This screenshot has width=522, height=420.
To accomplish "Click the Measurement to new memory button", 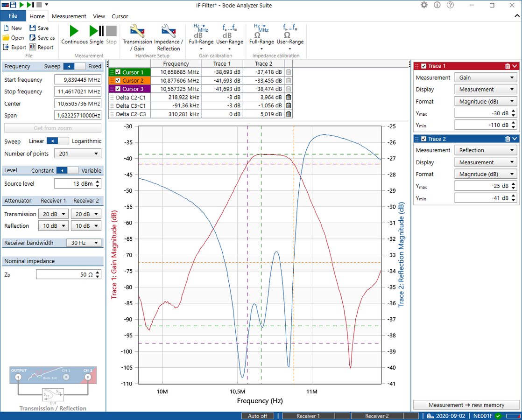I will point(466,405).
